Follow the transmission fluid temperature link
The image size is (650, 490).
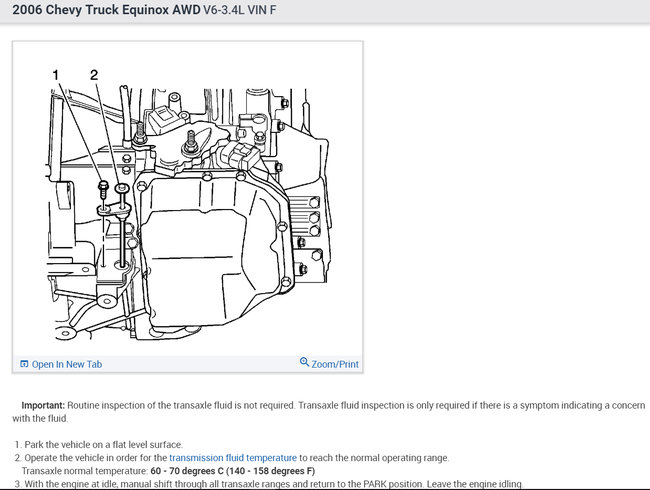(233, 458)
